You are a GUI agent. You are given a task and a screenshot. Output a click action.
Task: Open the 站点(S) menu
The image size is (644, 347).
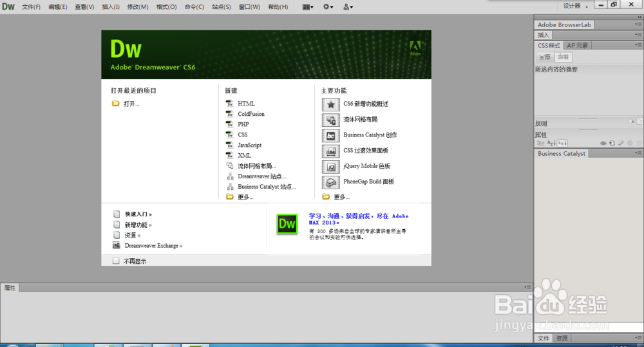tap(222, 7)
